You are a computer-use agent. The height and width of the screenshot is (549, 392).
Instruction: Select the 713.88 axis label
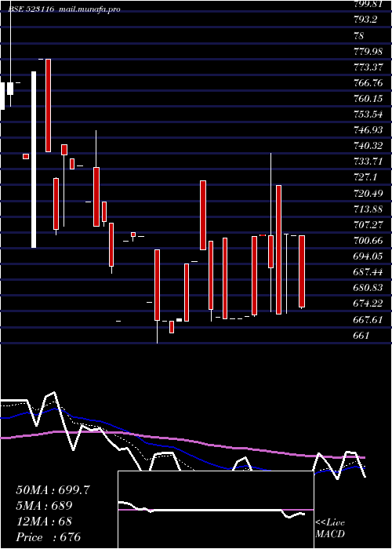[369, 209]
